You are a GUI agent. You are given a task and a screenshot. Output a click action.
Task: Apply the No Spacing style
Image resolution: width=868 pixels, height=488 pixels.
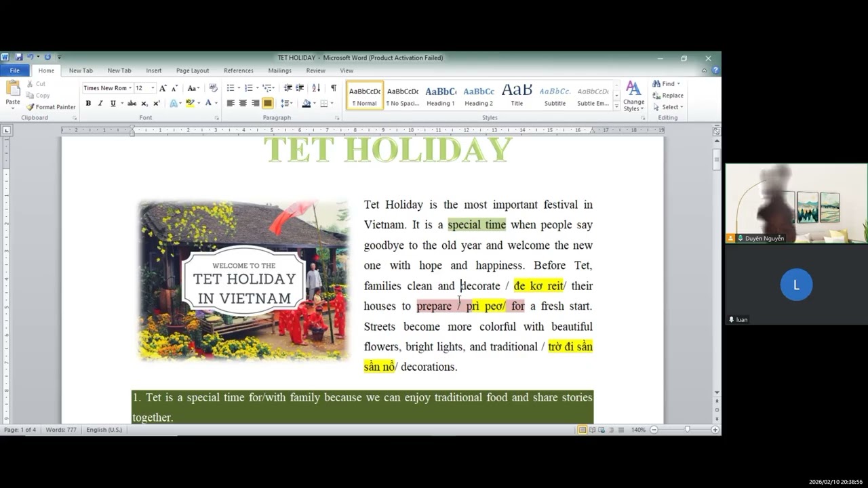(x=403, y=96)
